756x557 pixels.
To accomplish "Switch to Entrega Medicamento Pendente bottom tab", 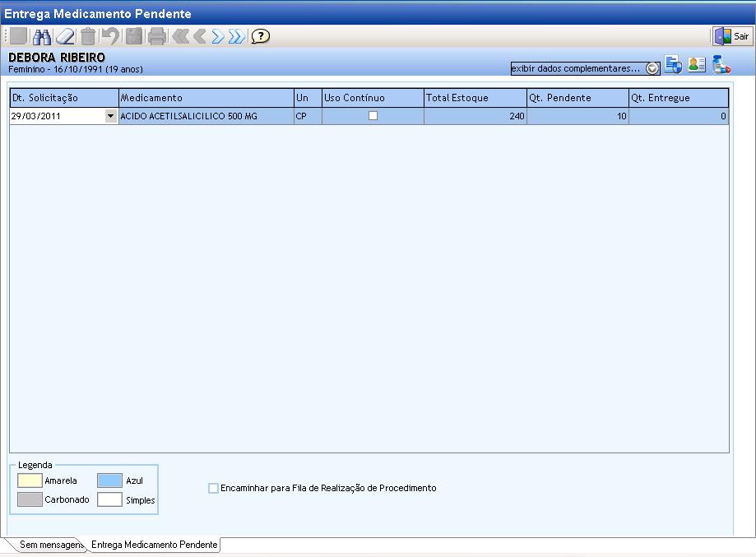I will coord(155,545).
